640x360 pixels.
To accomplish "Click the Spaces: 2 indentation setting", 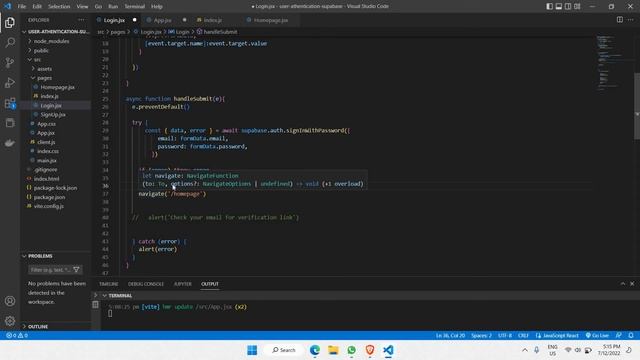I will coord(481,335).
